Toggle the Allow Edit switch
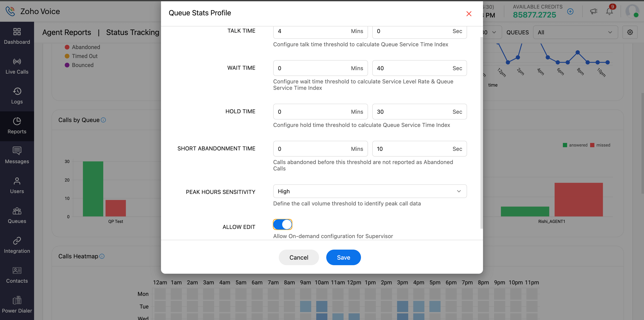The width and height of the screenshot is (644, 320). click(283, 224)
